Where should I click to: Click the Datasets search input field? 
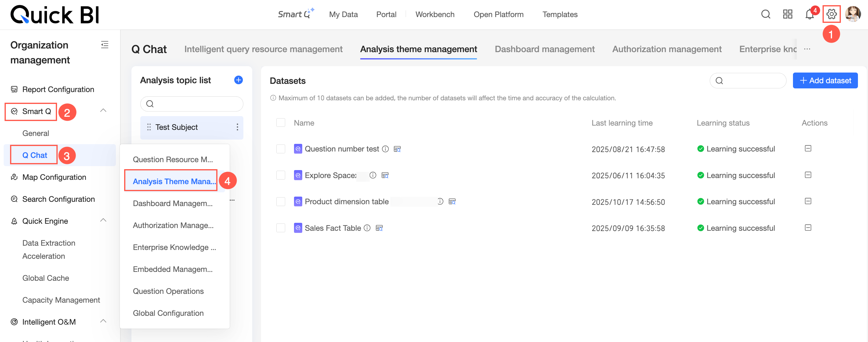[752, 80]
